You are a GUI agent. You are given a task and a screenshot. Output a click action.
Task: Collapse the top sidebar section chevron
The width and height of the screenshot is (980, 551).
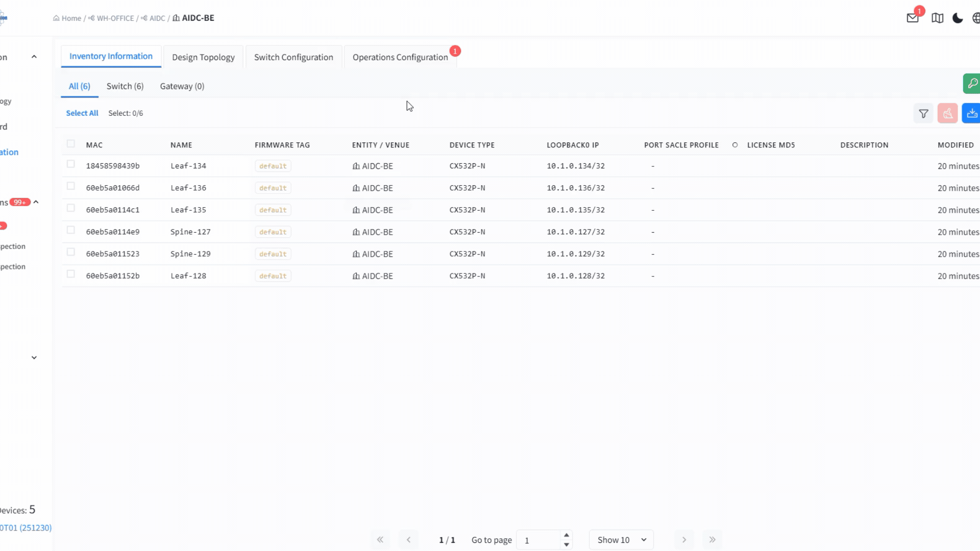(x=34, y=57)
